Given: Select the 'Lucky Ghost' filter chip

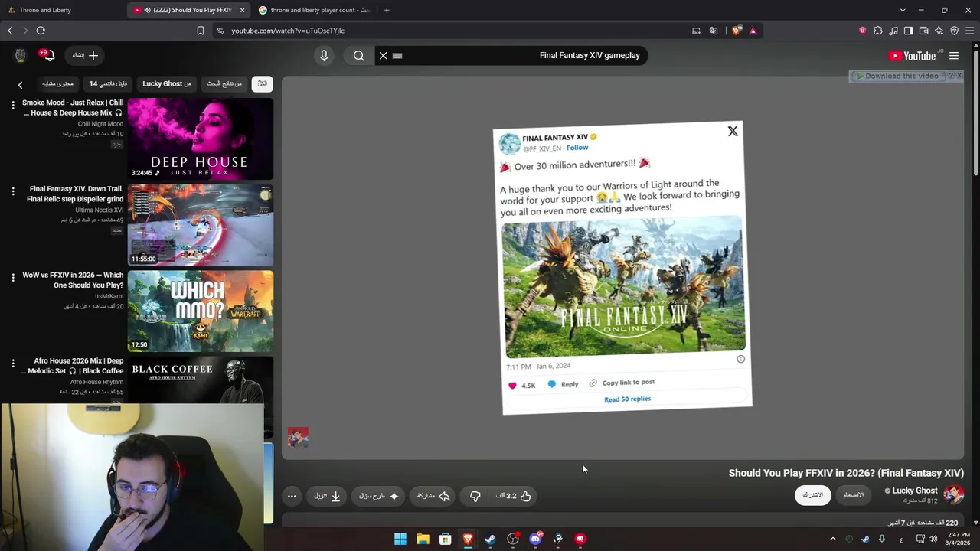Looking at the screenshot, I should tap(167, 83).
